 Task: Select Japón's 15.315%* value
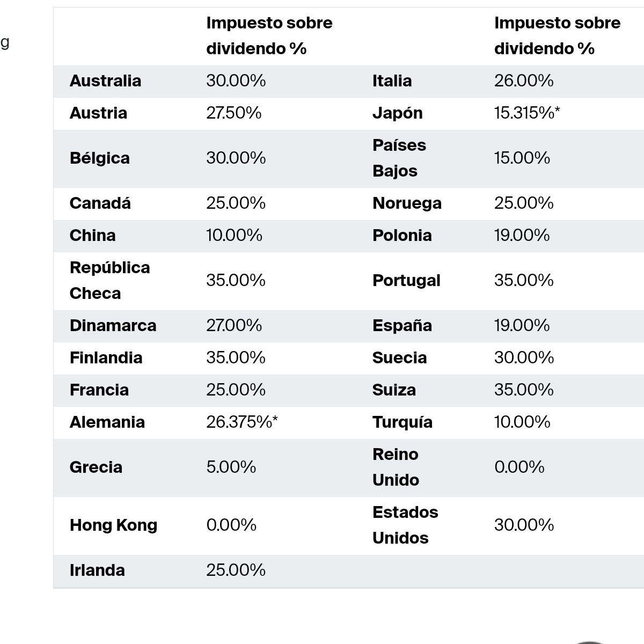click(x=527, y=113)
